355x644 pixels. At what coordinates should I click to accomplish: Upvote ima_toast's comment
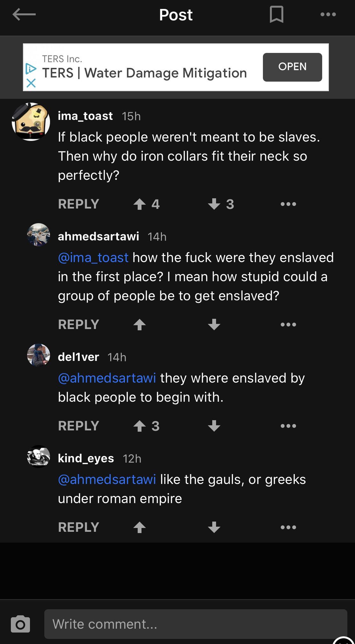(140, 204)
